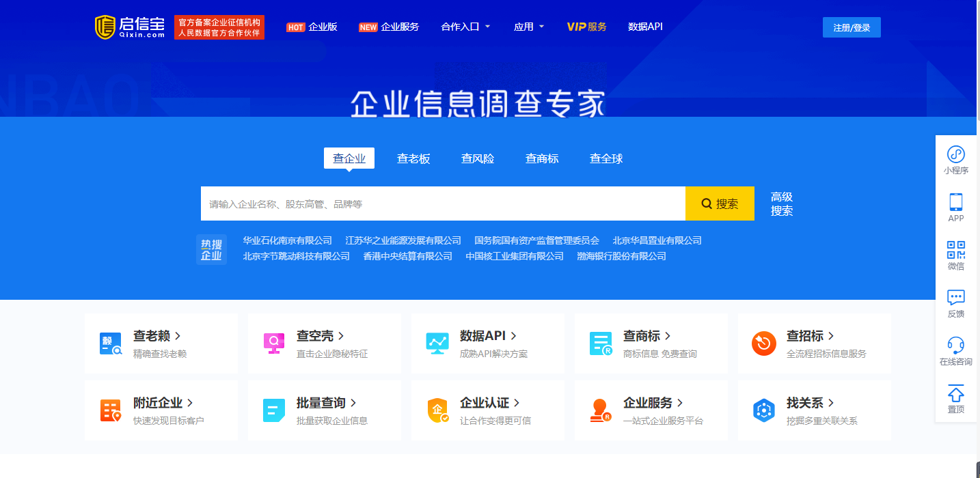Open 高级搜索 advanced search link
Viewport: 980px width, 478px height.
[x=781, y=203]
